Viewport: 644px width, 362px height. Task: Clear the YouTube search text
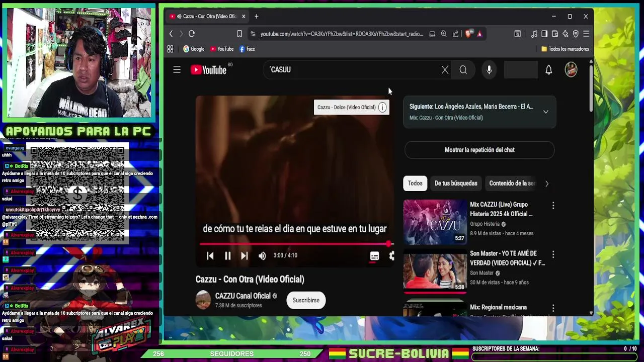click(x=445, y=70)
